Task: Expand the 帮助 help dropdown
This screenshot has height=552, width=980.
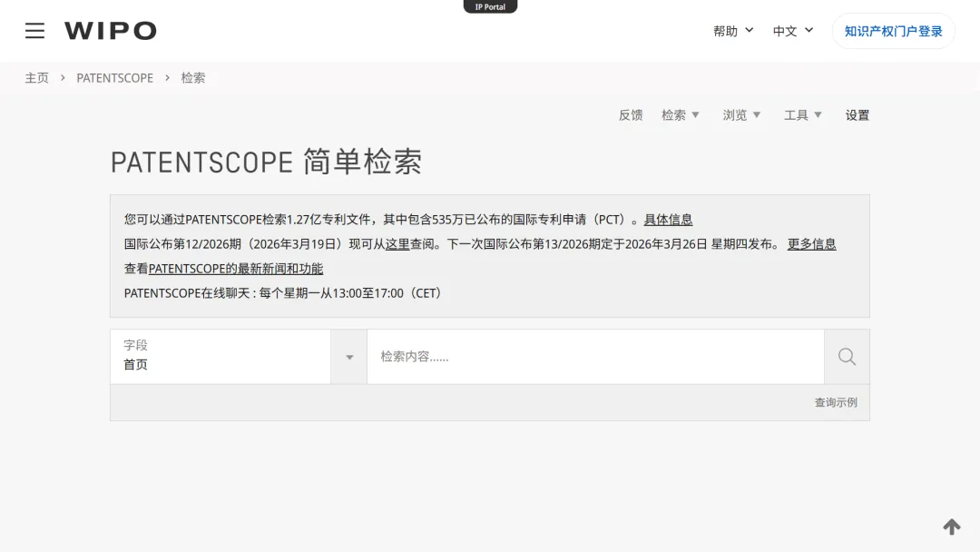Action: click(733, 31)
